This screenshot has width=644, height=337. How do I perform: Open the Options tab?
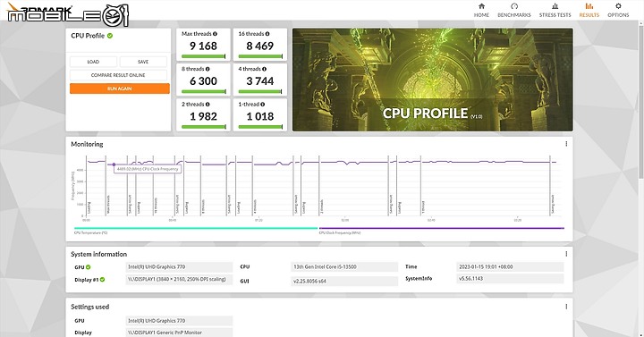(618, 10)
